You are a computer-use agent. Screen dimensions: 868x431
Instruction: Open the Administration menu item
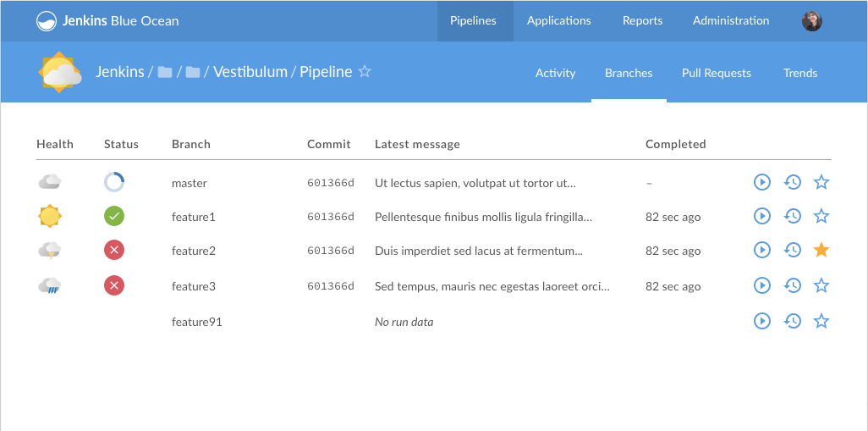pyautogui.click(x=731, y=21)
